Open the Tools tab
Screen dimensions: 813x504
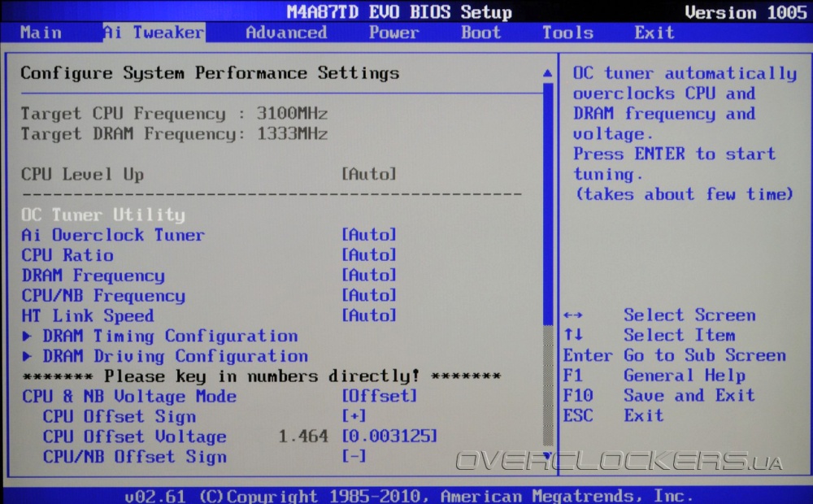click(x=567, y=33)
